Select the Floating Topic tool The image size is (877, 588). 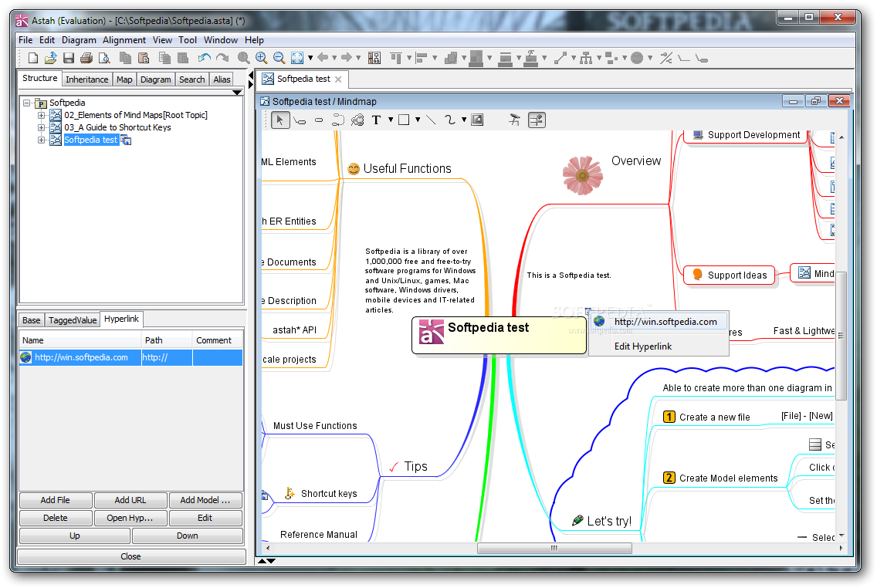(319, 120)
